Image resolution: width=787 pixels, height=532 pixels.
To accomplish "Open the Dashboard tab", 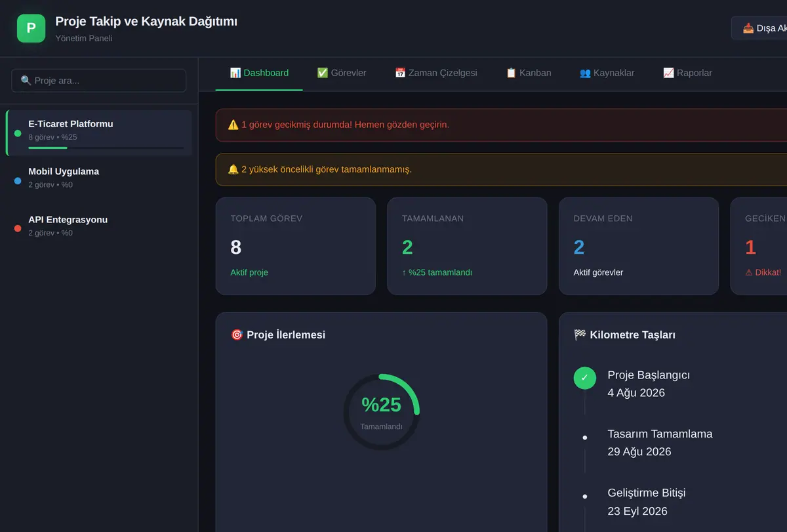I will [259, 73].
